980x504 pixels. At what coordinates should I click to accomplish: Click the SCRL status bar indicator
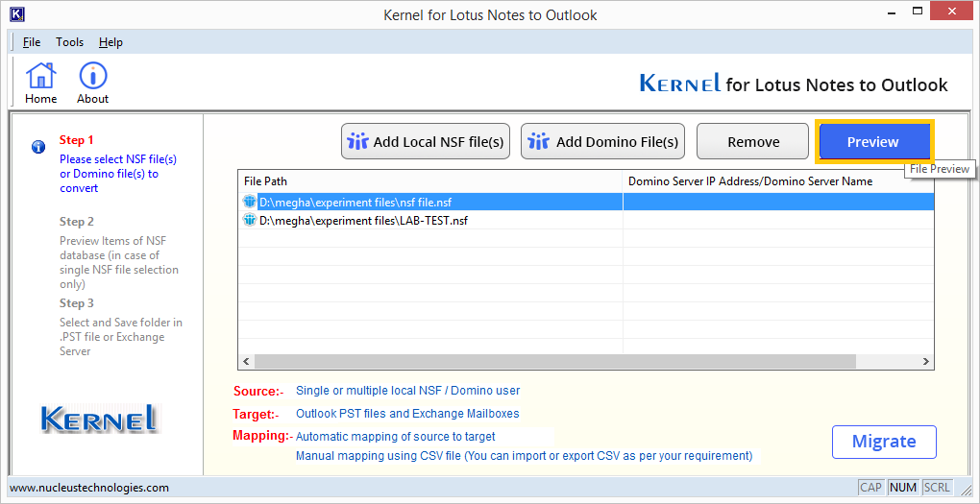(x=936, y=488)
